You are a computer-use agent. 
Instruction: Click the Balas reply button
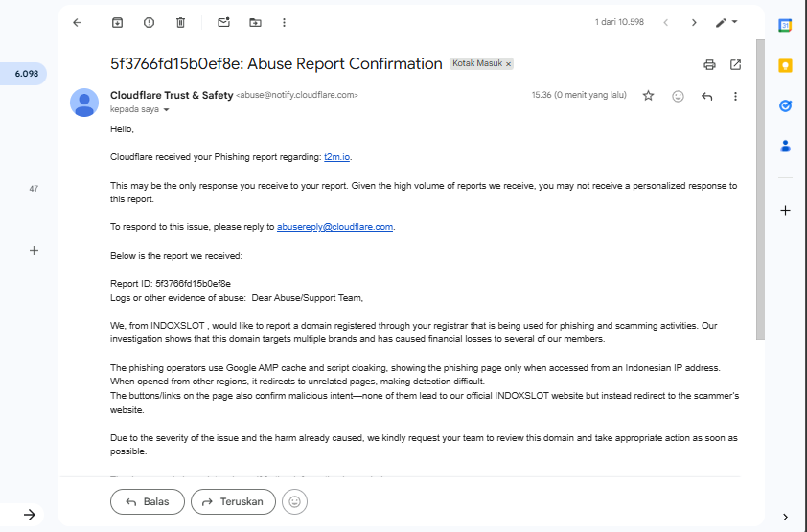point(148,501)
